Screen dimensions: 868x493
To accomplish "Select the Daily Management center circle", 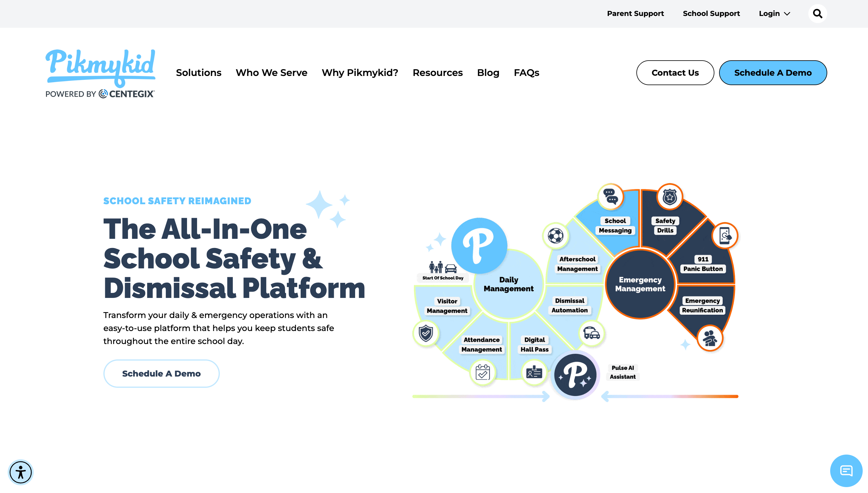I will click(x=508, y=284).
